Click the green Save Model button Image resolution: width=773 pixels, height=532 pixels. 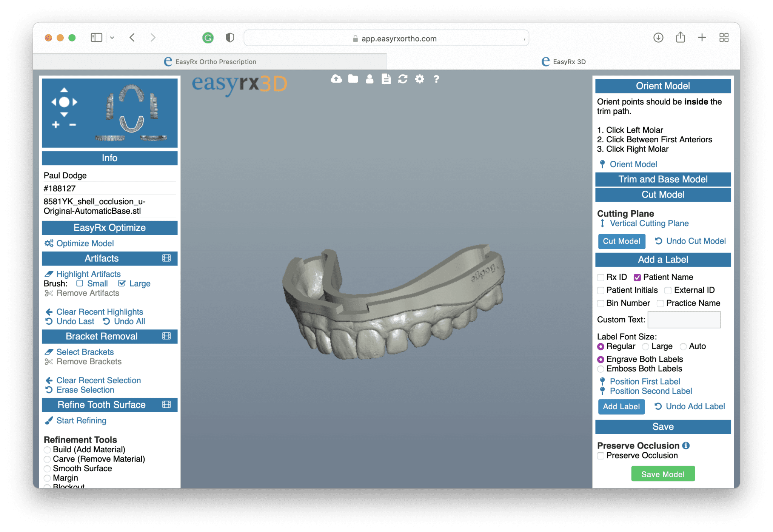(663, 474)
